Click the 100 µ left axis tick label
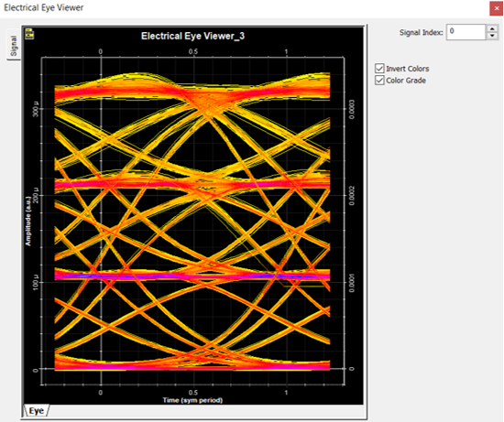This screenshot has width=504, height=422. click(36, 282)
